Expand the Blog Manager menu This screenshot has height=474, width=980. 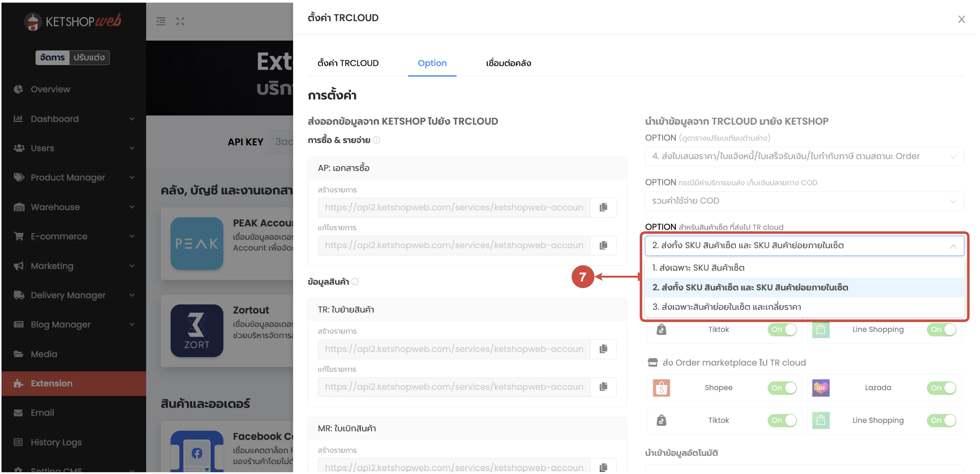pos(73,325)
